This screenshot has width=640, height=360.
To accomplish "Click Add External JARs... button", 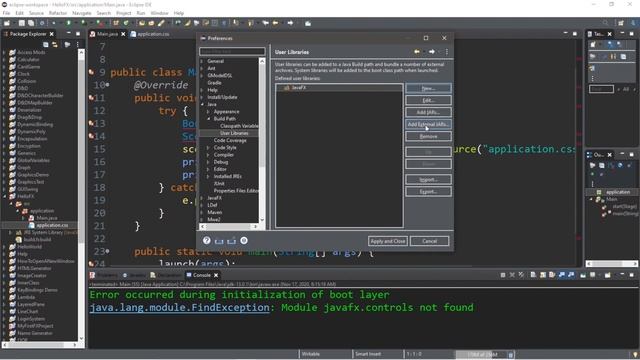I will (428, 124).
